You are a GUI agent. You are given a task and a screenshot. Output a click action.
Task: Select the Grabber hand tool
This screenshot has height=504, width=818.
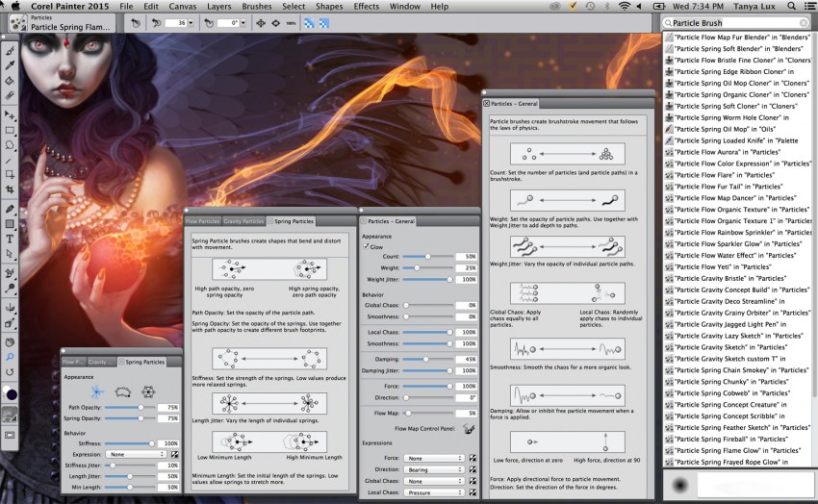(10, 342)
